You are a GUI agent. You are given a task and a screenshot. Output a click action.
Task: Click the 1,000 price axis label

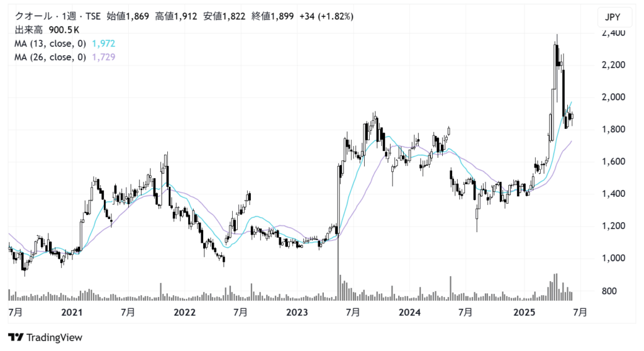pyautogui.click(x=613, y=258)
